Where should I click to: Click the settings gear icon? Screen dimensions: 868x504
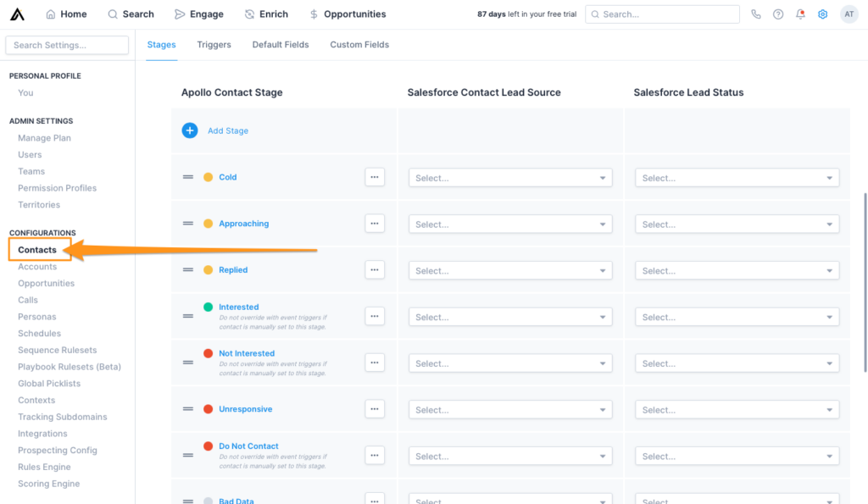click(822, 14)
